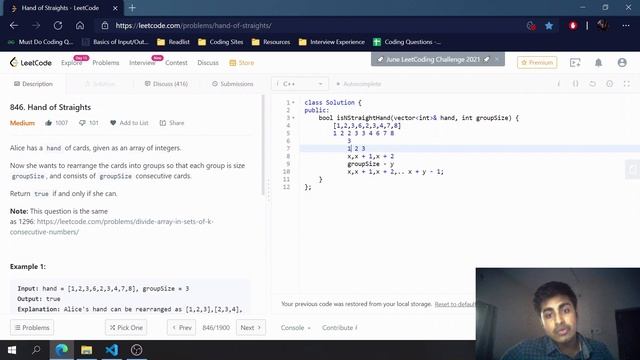Open the Coding Sites bookmarks folder

click(220, 42)
